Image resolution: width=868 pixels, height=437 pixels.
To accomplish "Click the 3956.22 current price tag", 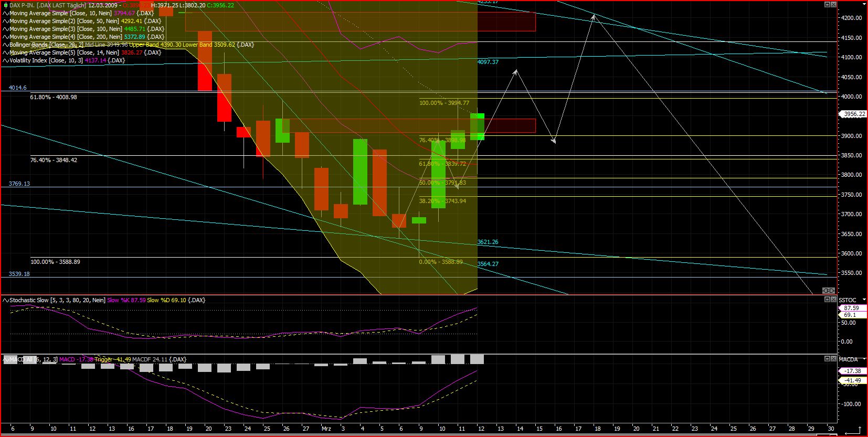I will [853, 114].
